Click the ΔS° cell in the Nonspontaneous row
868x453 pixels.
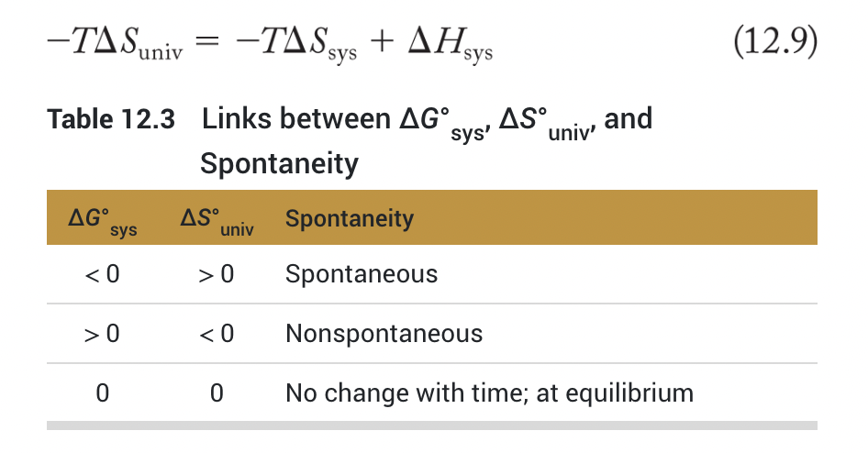216,334
